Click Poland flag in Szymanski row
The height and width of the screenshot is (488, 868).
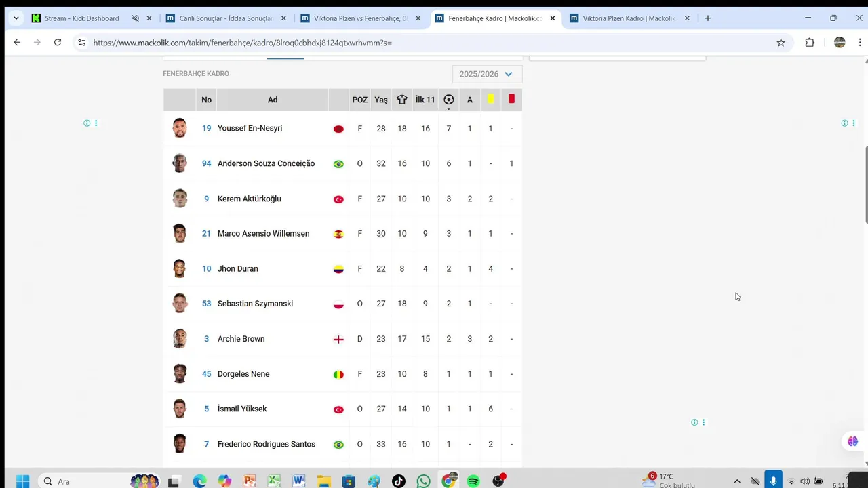(x=338, y=304)
